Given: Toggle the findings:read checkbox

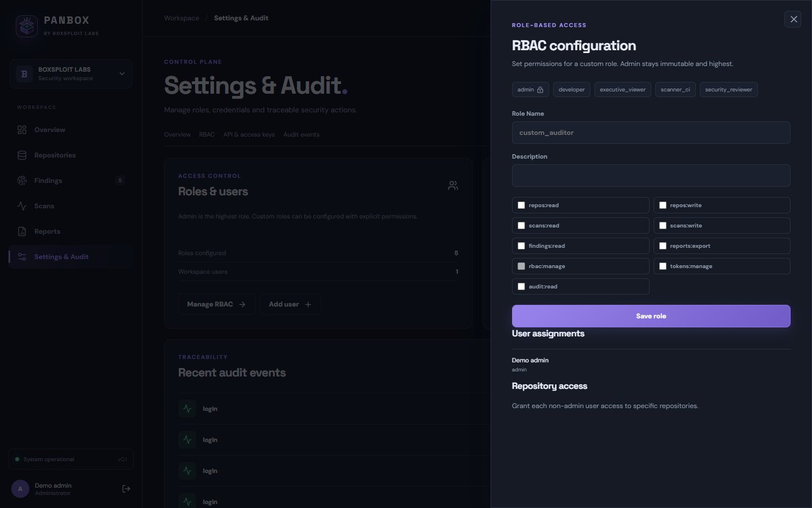Looking at the screenshot, I should (x=521, y=246).
